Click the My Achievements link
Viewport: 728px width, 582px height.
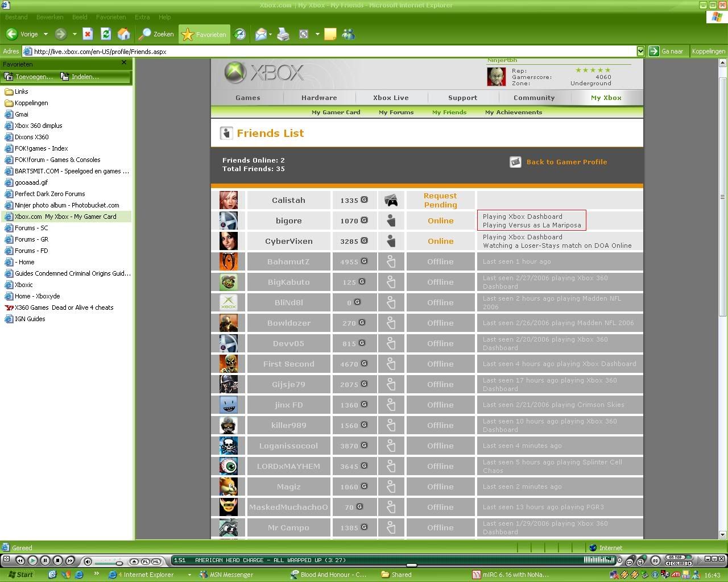click(x=514, y=112)
